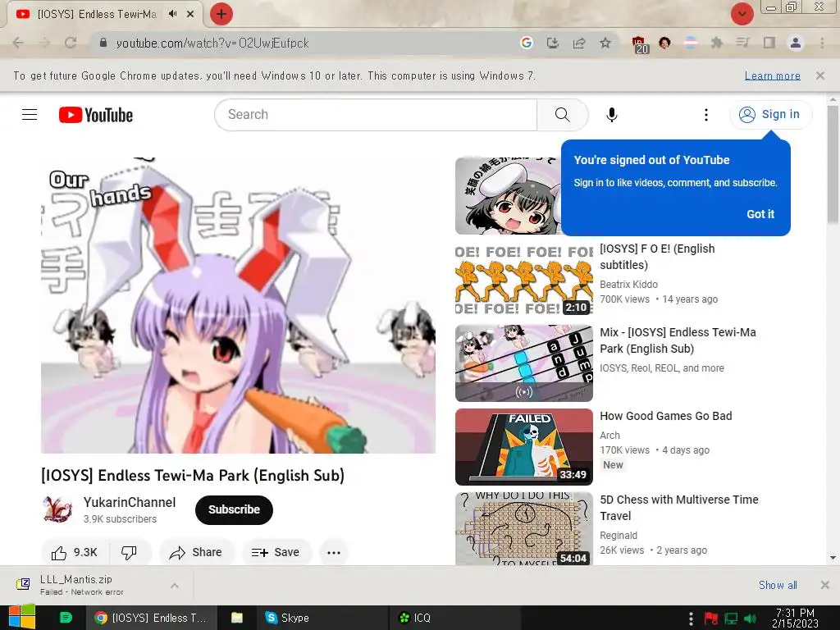Open the YouTube hamburger guide menu
The image size is (840, 630).
(30, 115)
